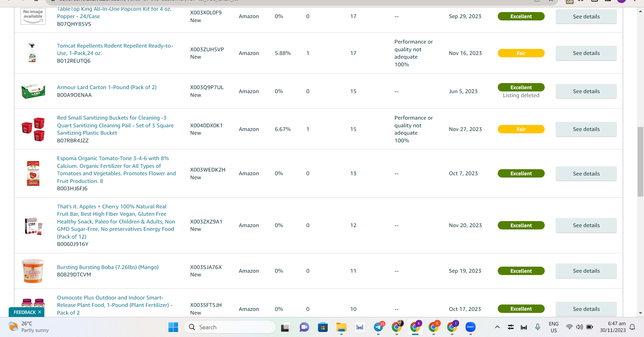This screenshot has width=644, height=337.
Task: See details for the Tomcat Rodent Repellent
Action: [x=586, y=53]
